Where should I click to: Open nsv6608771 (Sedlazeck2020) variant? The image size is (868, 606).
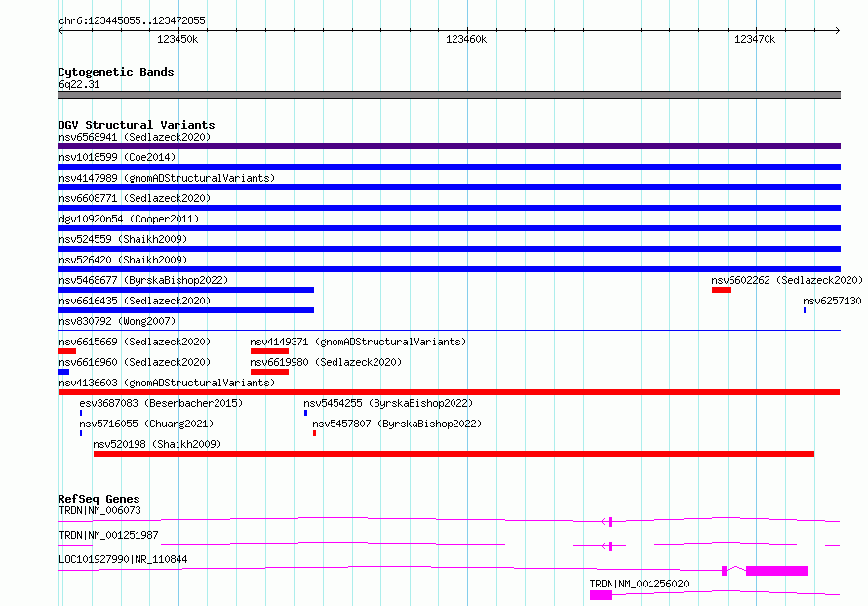point(135,198)
